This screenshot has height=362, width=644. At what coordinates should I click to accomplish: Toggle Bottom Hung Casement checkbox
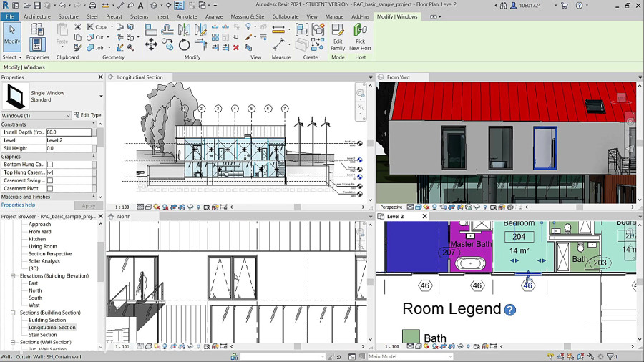tap(50, 165)
